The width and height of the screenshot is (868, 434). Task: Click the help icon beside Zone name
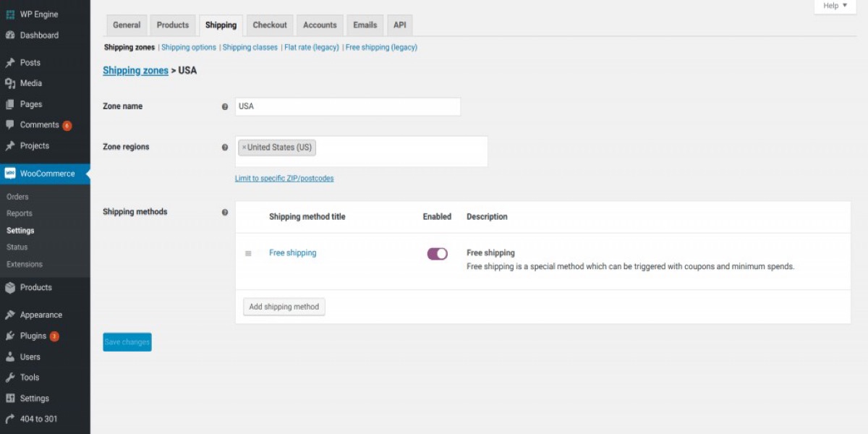click(x=224, y=106)
